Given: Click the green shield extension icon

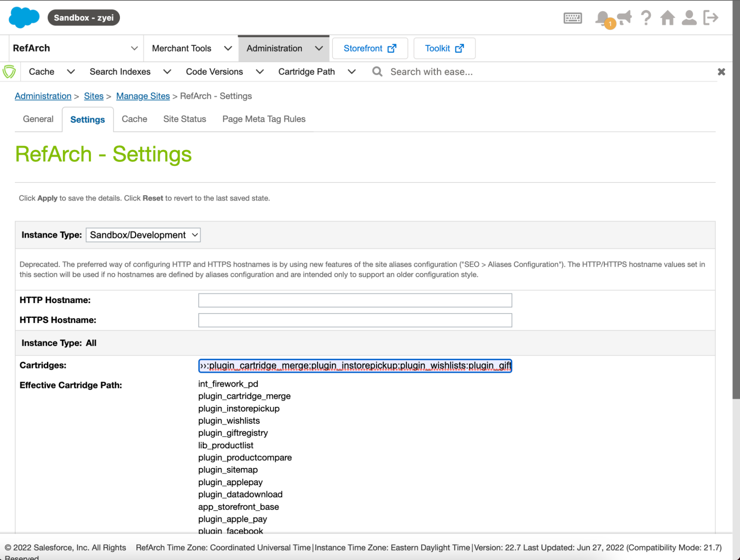Looking at the screenshot, I should 9,72.
